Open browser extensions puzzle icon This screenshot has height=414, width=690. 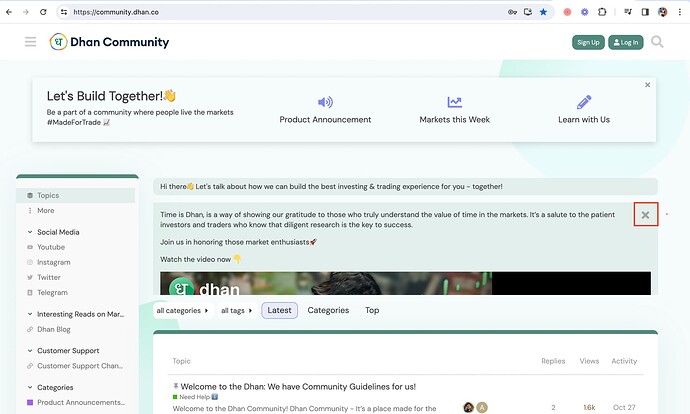(602, 12)
